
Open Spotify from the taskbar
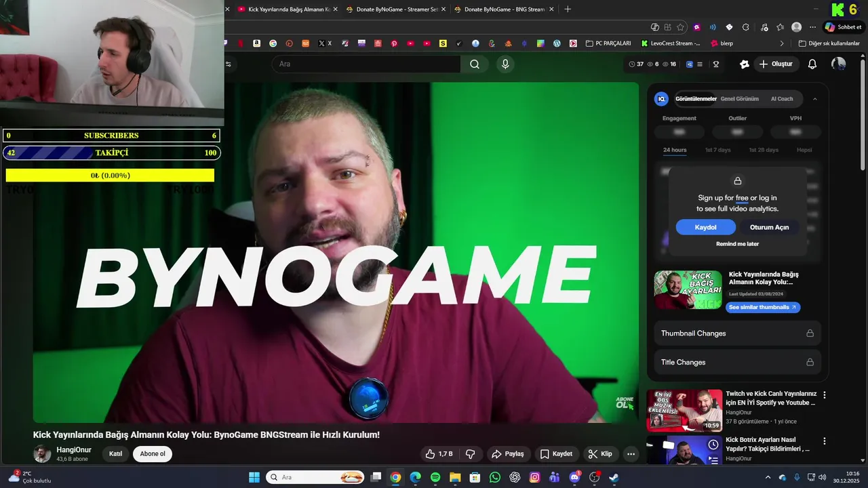pyautogui.click(x=435, y=477)
